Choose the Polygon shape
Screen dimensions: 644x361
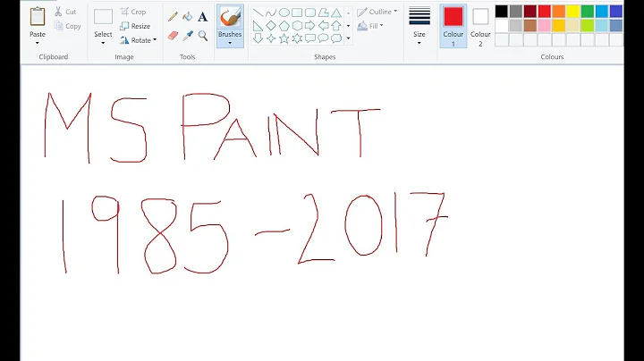pos(323,13)
